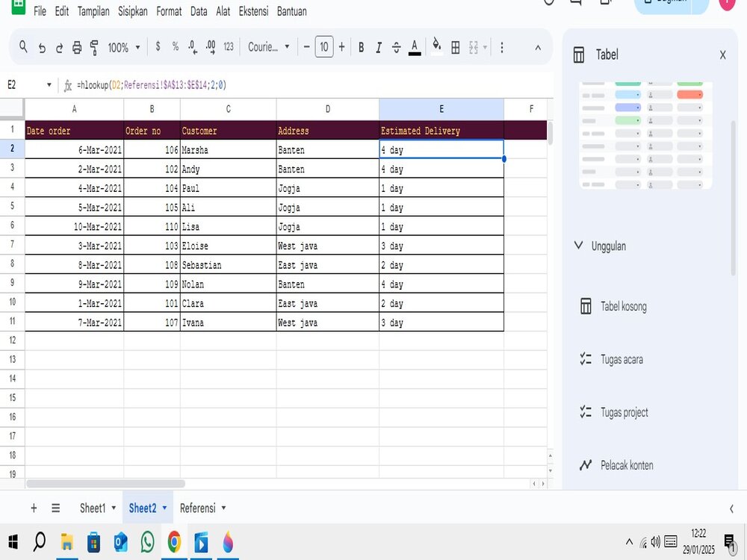Open the Alat menu
Image resolution: width=747 pixels, height=560 pixels.
(223, 11)
